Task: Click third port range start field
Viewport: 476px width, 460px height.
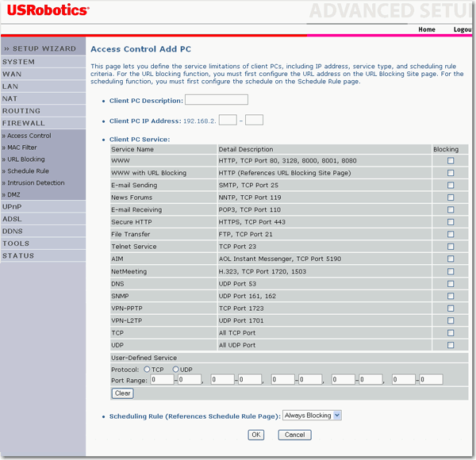Action: pyautogui.click(x=283, y=380)
